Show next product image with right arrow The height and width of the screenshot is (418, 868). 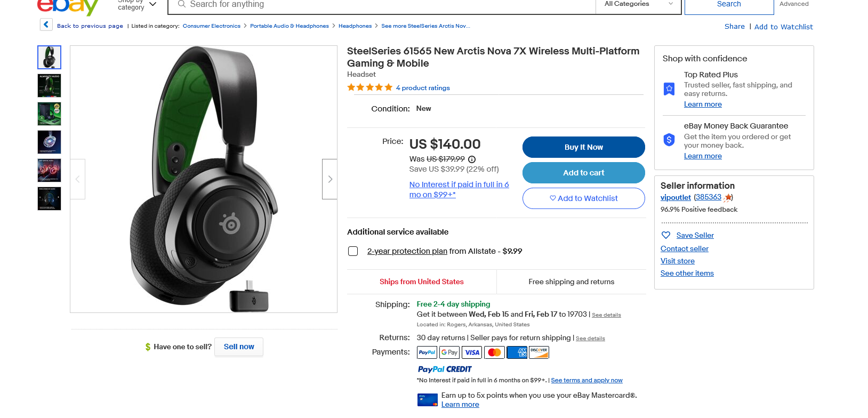[x=330, y=179]
